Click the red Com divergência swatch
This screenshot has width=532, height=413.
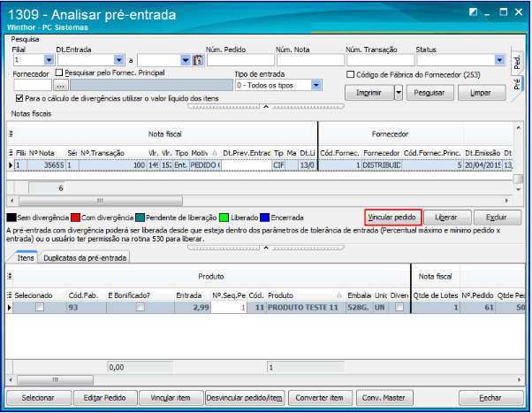coord(75,218)
